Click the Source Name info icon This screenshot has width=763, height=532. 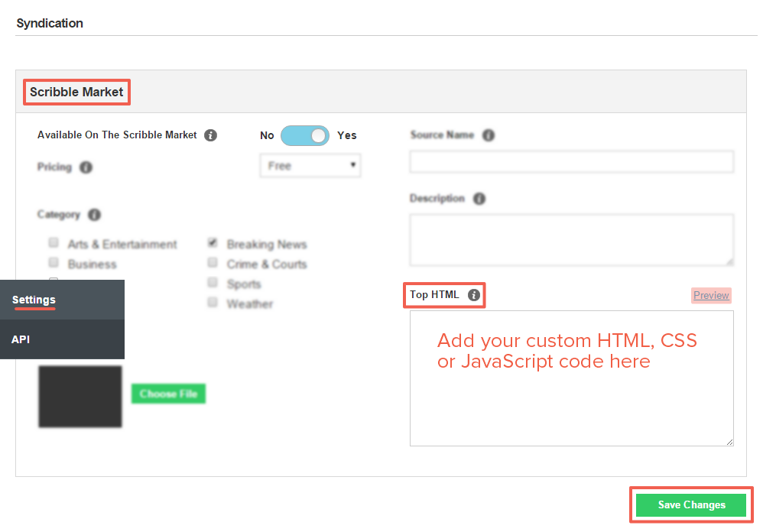click(x=489, y=135)
